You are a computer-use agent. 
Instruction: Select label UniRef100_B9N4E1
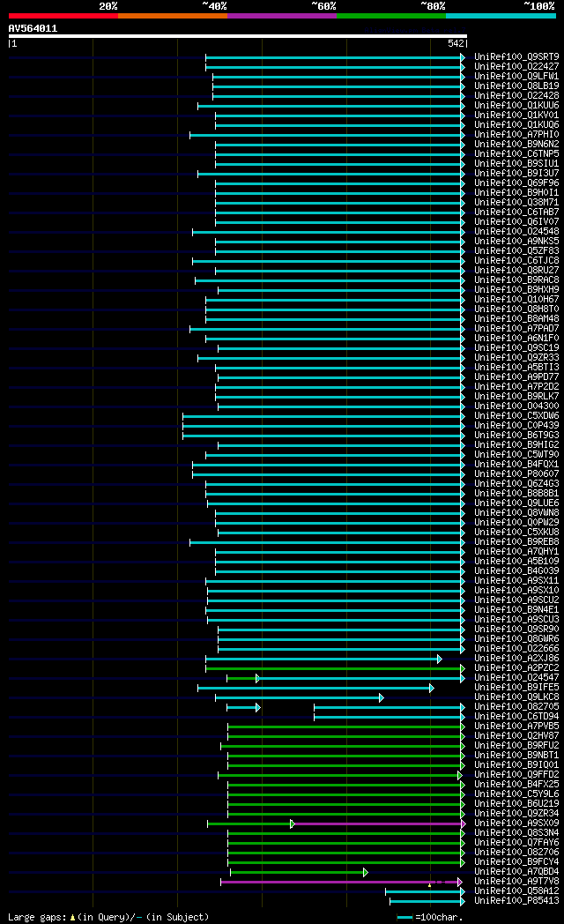(516, 610)
